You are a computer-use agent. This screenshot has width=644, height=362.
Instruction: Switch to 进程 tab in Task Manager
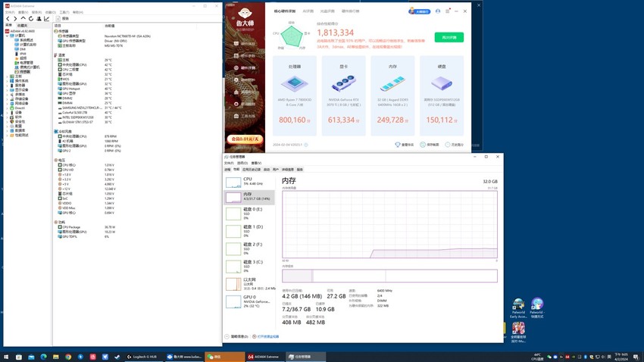point(227,170)
